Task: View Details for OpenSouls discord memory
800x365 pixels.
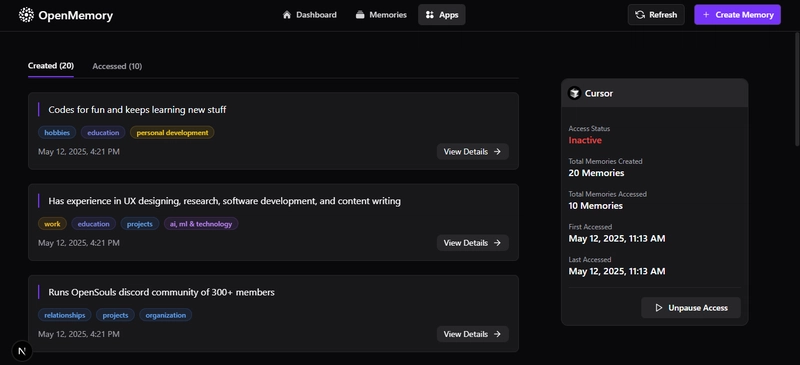Action: click(472, 334)
